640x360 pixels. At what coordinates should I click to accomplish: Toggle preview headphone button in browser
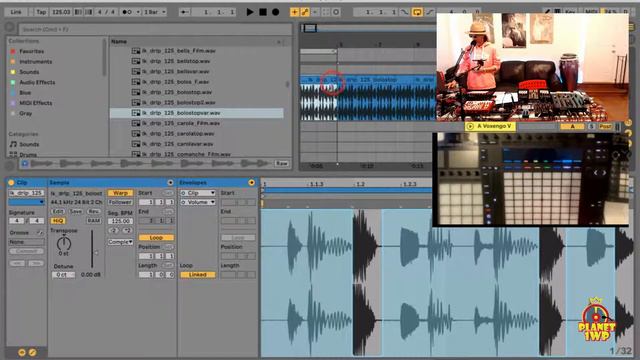pos(25,164)
